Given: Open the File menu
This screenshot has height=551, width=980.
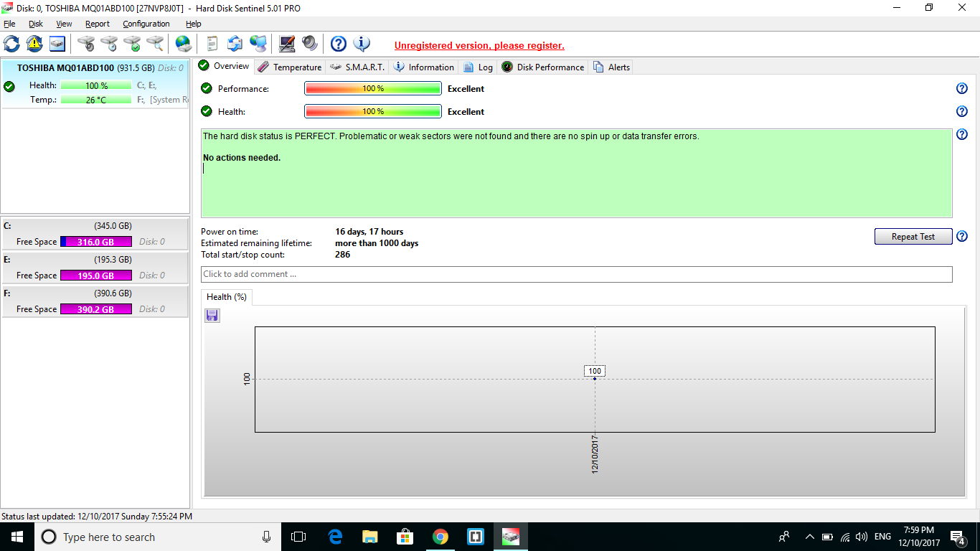Looking at the screenshot, I should (9, 24).
